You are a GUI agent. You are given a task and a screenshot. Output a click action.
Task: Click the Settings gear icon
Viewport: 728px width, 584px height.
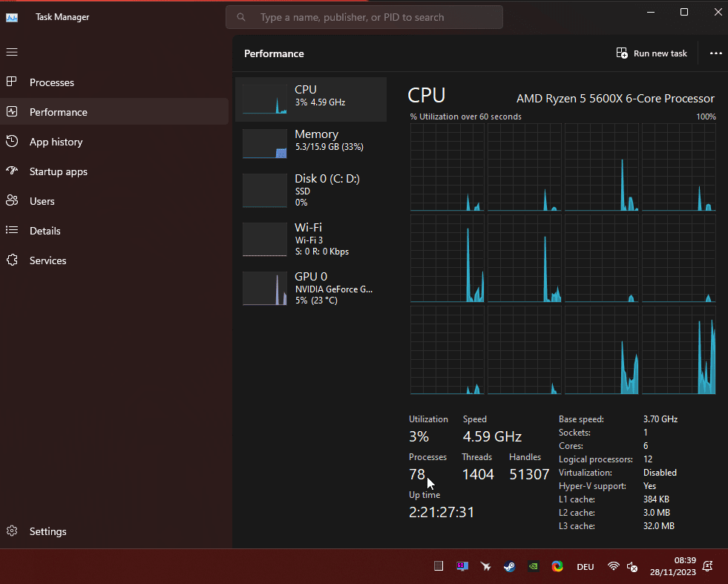12,531
